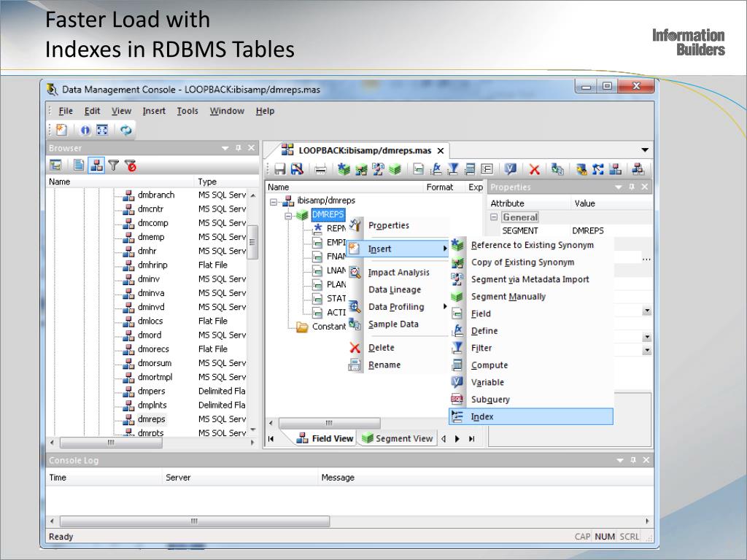Click the document list icon in Browser toolbar

79,166
